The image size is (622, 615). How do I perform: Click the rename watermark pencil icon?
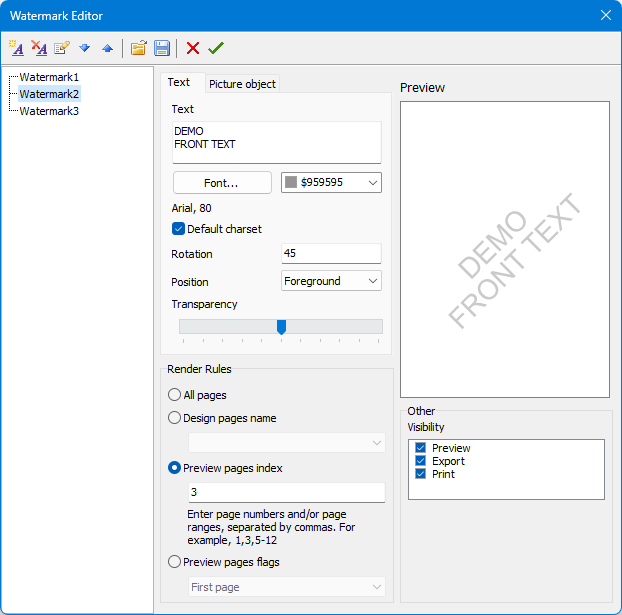click(x=62, y=48)
